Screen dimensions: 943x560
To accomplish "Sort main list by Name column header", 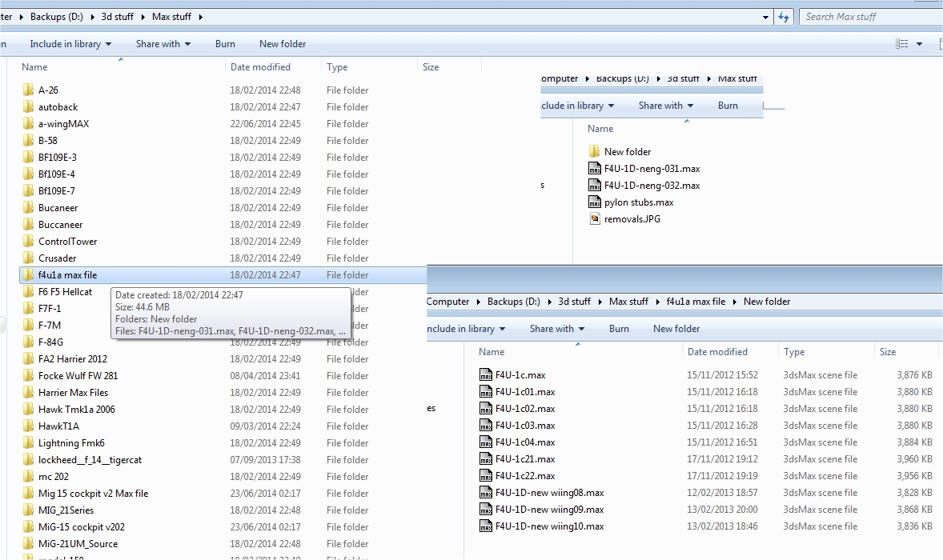I will 34,67.
